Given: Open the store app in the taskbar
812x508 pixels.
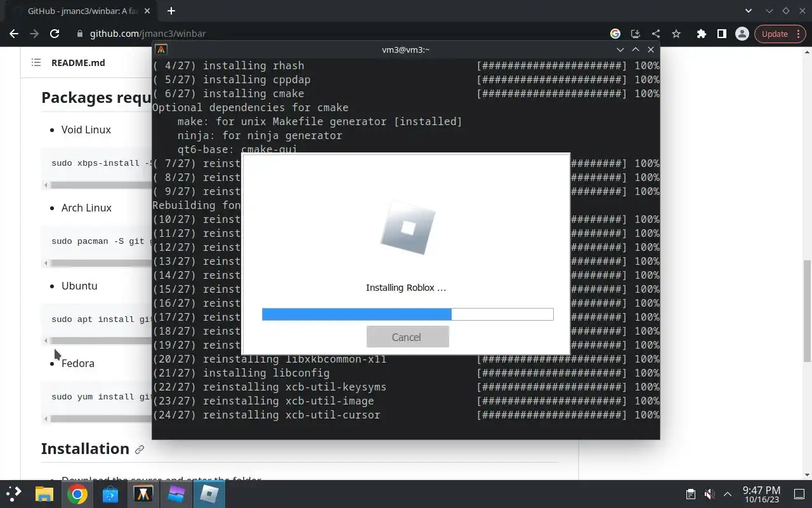Looking at the screenshot, I should [110, 494].
